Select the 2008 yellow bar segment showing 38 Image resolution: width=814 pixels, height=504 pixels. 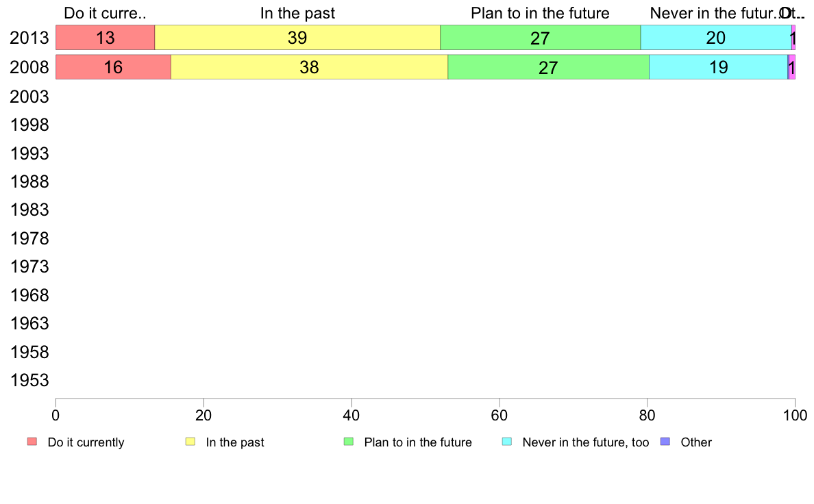coord(310,67)
